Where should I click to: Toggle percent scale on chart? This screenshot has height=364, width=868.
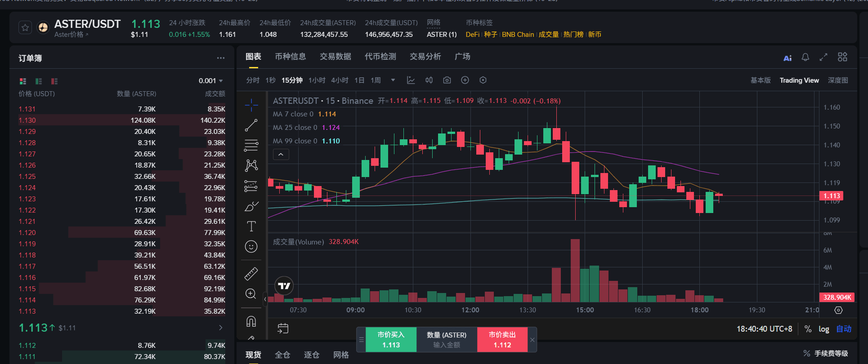808,329
